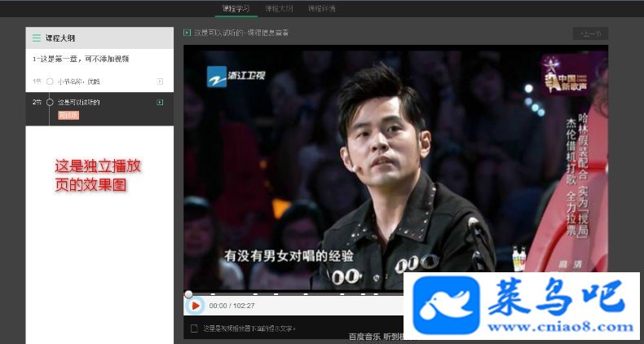Viewport: 644px width, 344px height.
Task: Click the red play button in player
Action: tap(196, 306)
